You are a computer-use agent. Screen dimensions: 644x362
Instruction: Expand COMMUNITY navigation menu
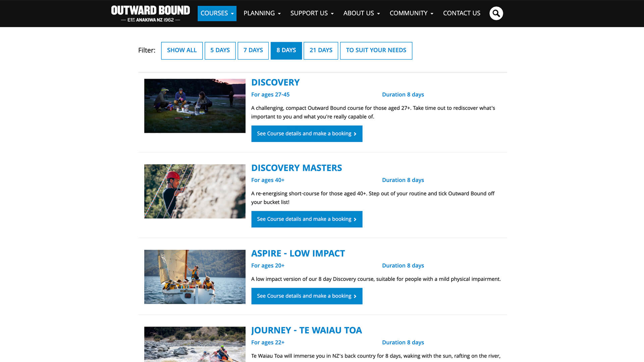click(x=411, y=13)
